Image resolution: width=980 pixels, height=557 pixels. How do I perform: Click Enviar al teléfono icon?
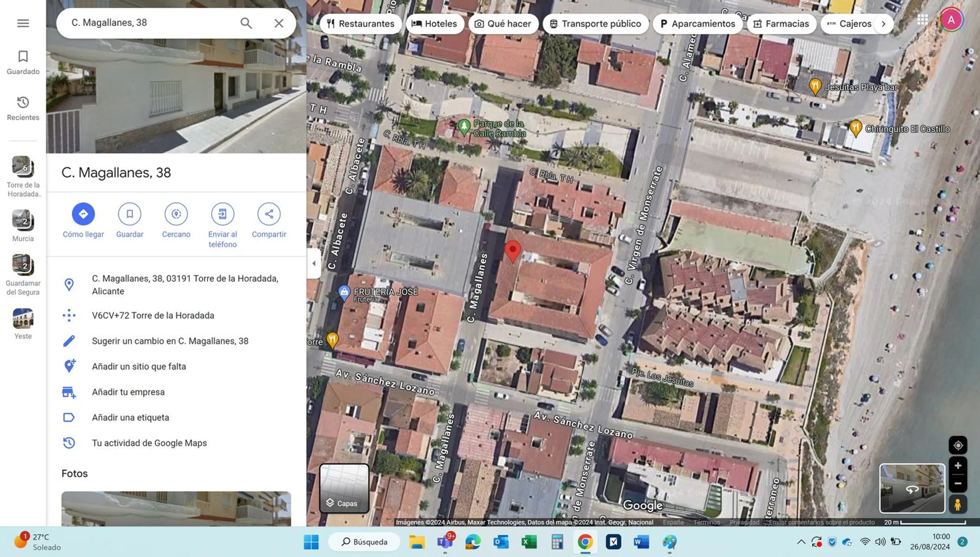[x=222, y=214]
